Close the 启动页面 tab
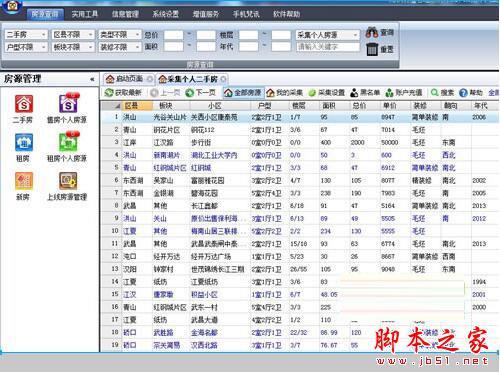The height and width of the screenshot is (372, 500). tap(150, 79)
